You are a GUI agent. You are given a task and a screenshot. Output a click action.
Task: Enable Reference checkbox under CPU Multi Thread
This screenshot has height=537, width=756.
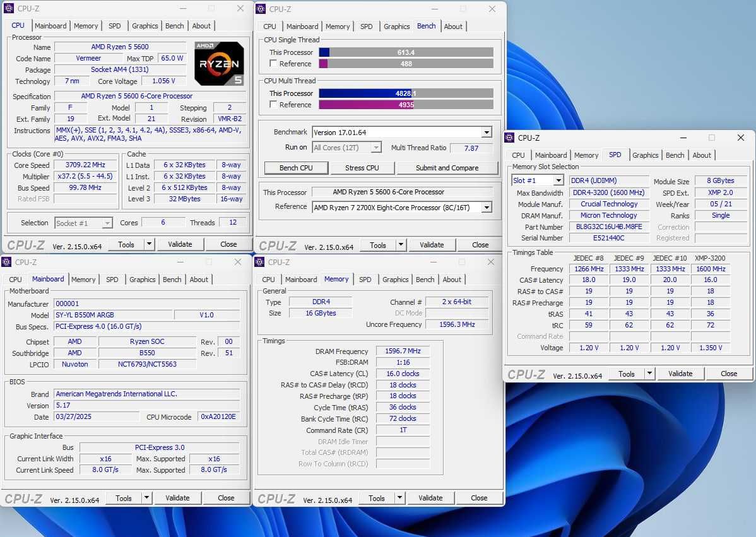(273, 104)
